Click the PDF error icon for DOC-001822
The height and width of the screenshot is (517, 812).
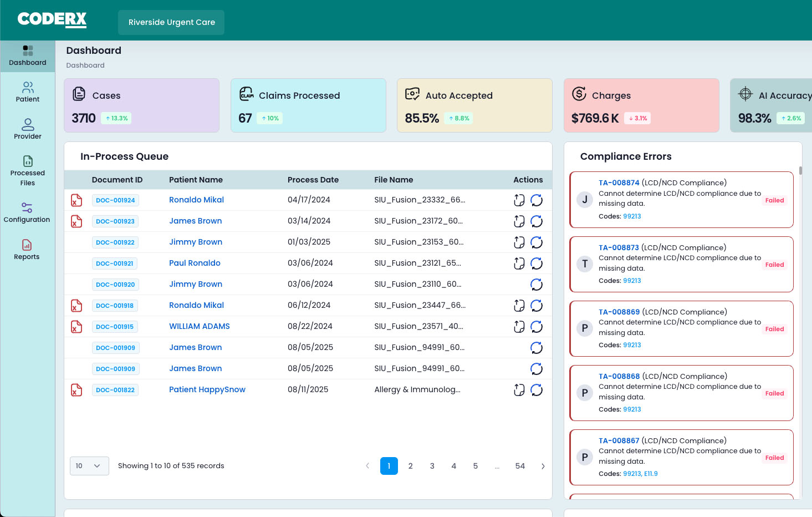pos(76,390)
